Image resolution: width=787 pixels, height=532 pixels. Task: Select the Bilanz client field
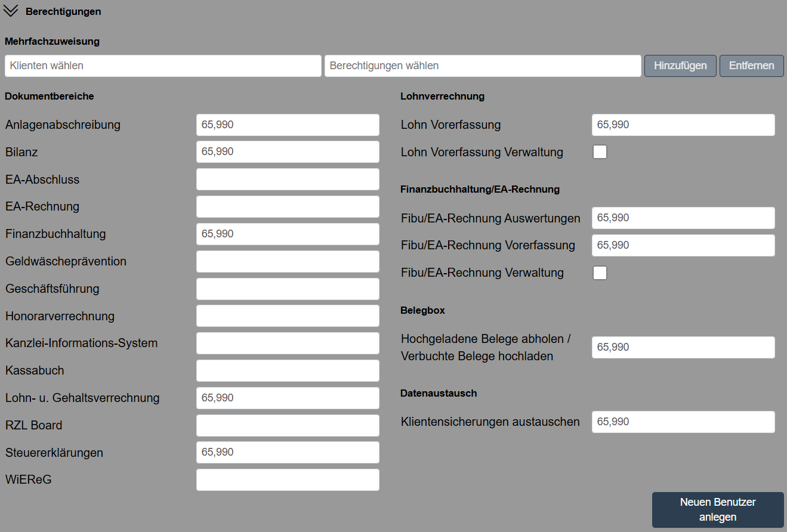click(288, 152)
